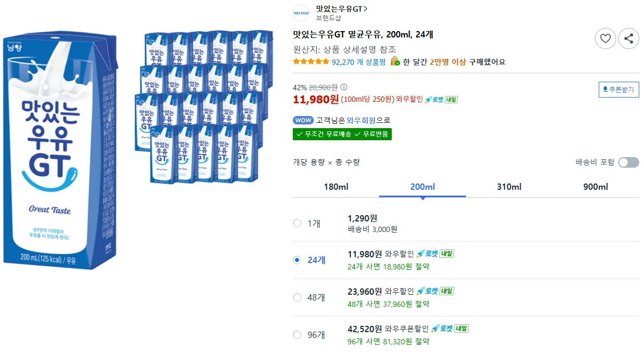Switch to the 900ml size tab

596,187
